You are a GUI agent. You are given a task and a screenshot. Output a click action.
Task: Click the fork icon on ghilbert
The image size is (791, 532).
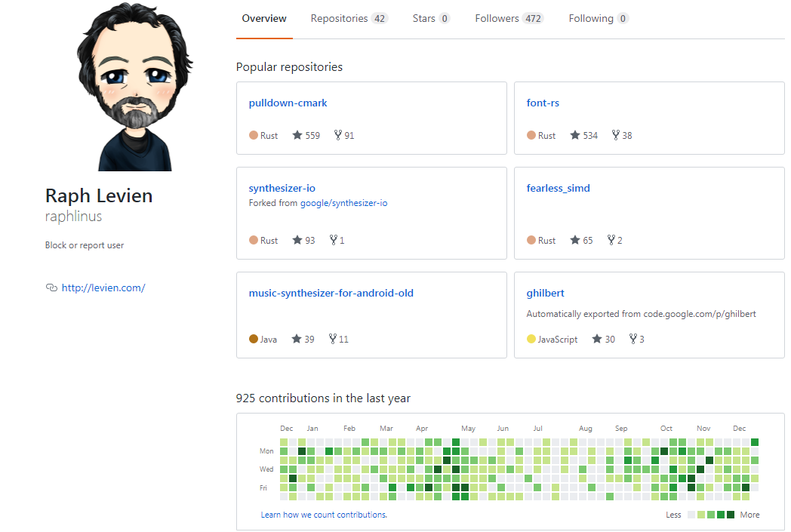[632, 338]
